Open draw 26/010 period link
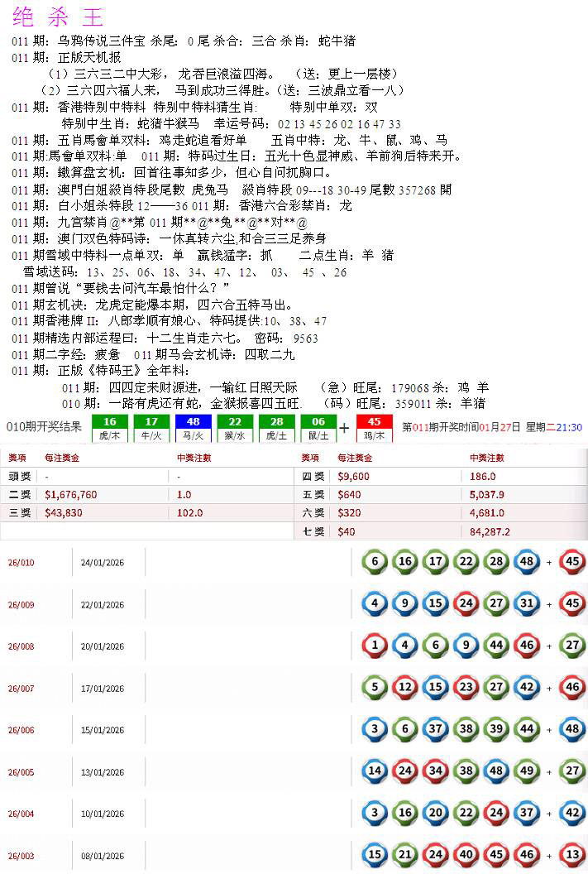 21,562
